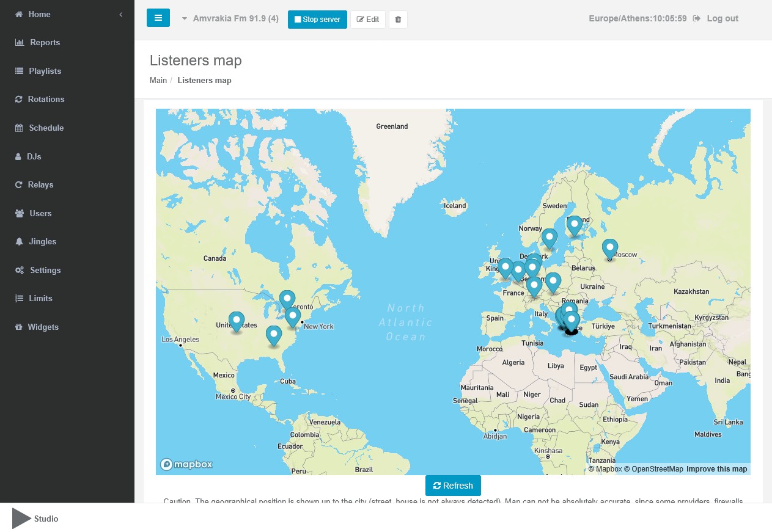772x532 pixels.
Task: Open the Jingles bell icon
Action: pos(19,242)
